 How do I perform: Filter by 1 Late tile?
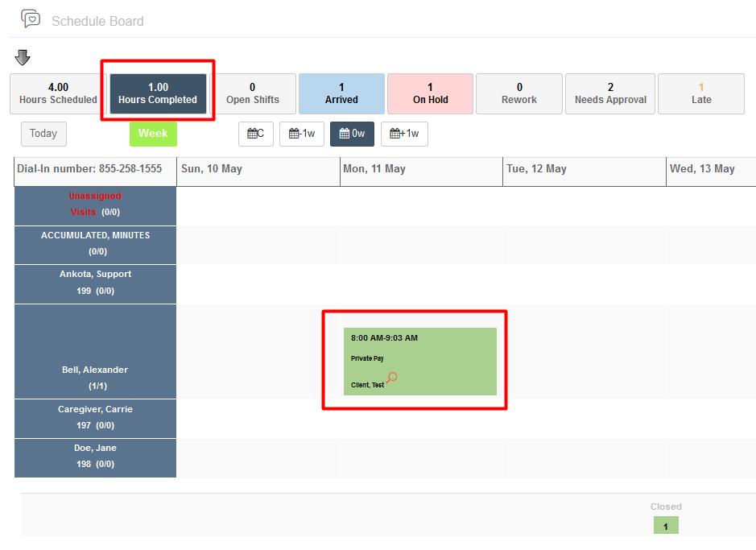pyautogui.click(x=701, y=93)
